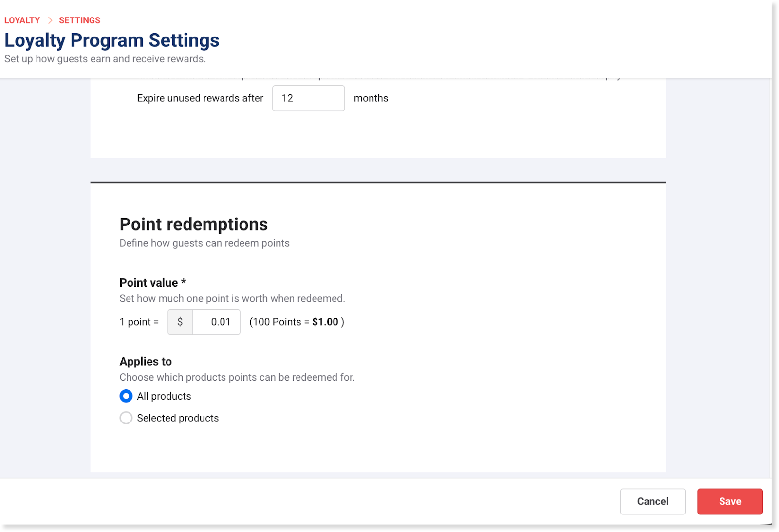The height and width of the screenshot is (532, 779).
Task: Click the 'Point value *' field label
Action: 153,283
